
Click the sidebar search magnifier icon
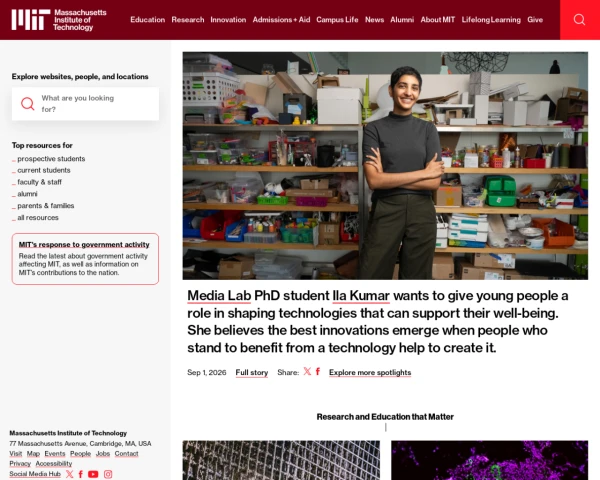(28, 104)
